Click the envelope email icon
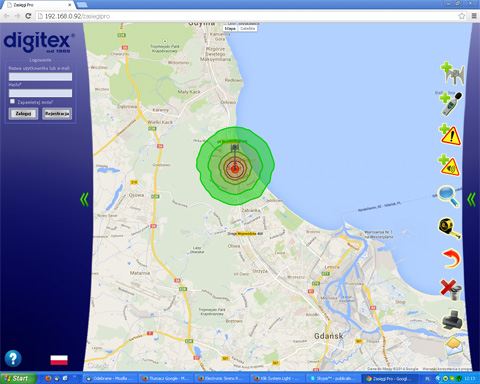Screen dimensions: 480x384 coord(454,347)
